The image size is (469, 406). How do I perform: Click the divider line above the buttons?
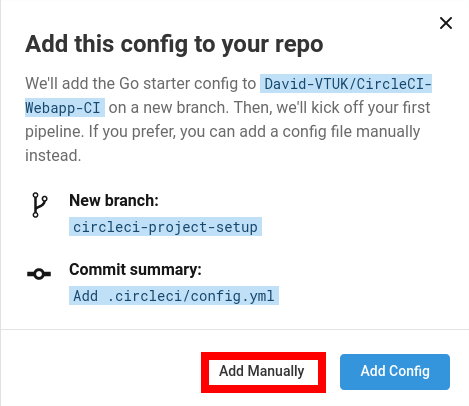[235, 330]
